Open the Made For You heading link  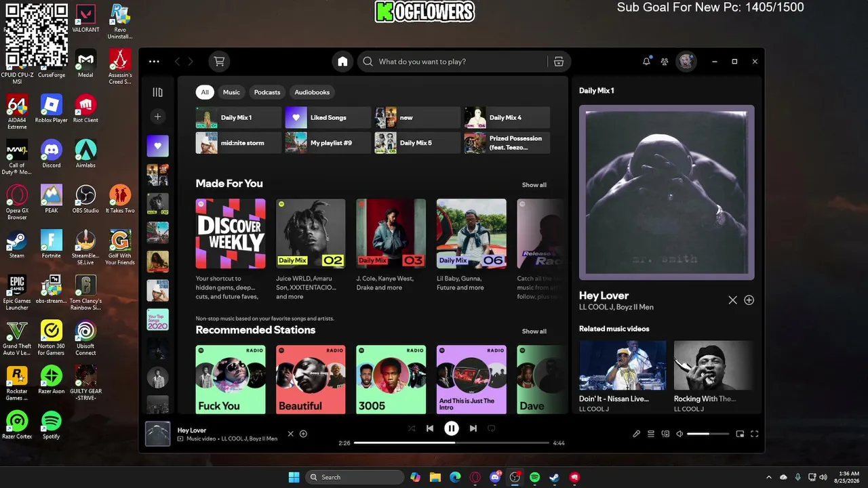229,184
